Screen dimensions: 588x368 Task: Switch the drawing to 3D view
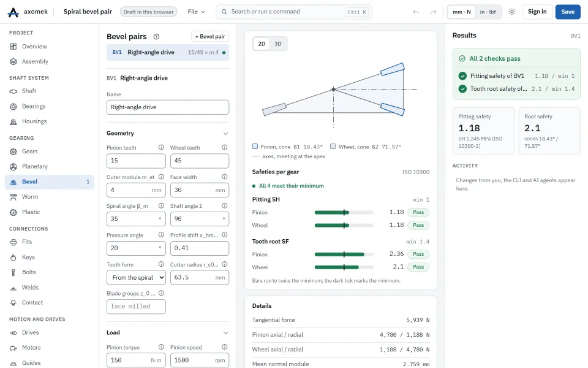coord(278,44)
